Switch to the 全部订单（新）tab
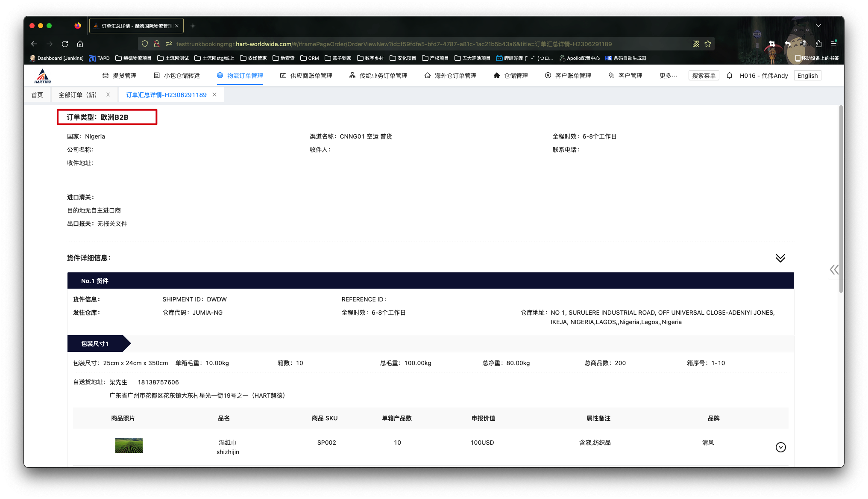 click(78, 95)
